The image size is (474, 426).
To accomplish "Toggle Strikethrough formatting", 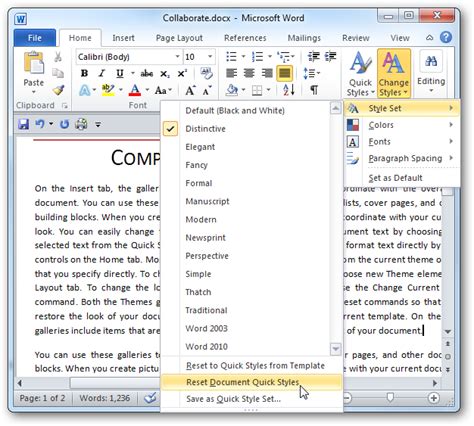I will 147,73.
